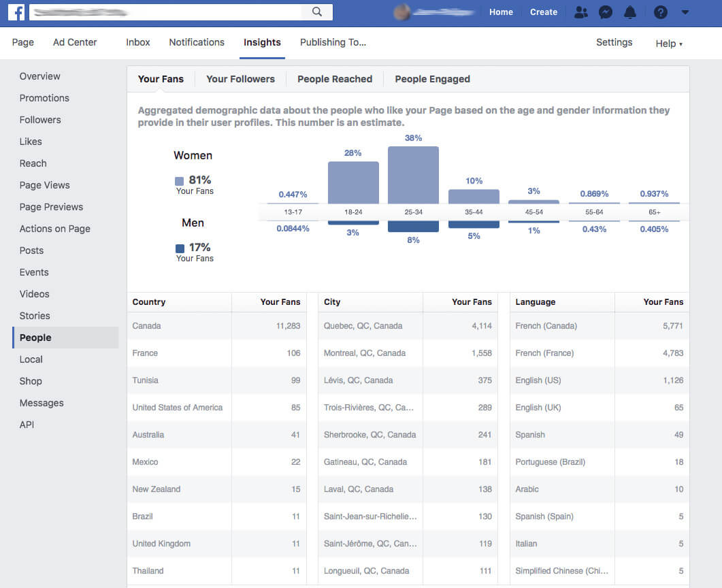The height and width of the screenshot is (588, 722).
Task: Select the Your Fans tab
Action: click(161, 79)
